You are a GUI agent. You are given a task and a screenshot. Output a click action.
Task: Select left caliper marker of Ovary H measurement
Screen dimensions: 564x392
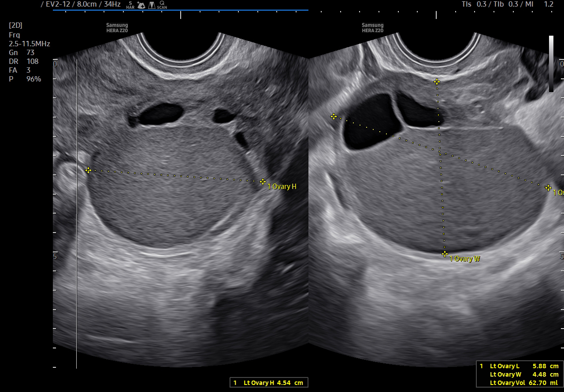(88, 170)
